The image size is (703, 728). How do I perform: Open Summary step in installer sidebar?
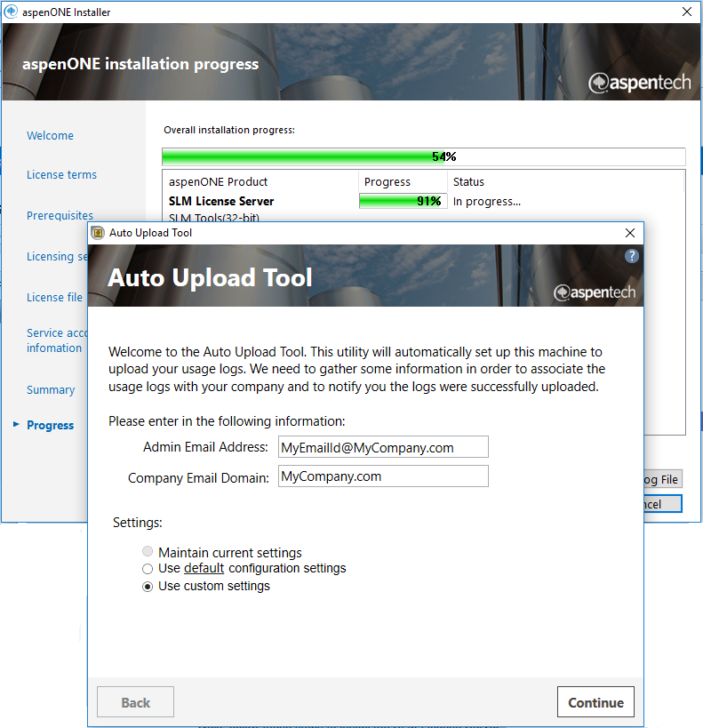point(51,390)
